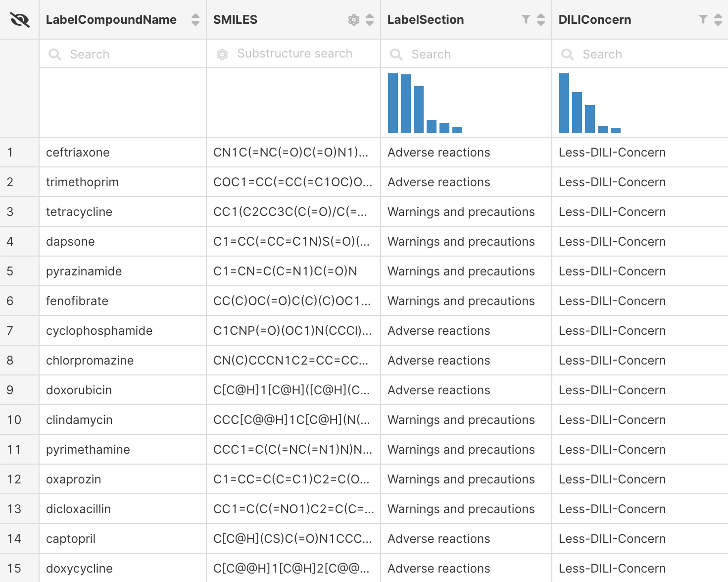The width and height of the screenshot is (728, 582).
Task: Click Warnings and precautions for oxaprozin
Action: click(466, 479)
